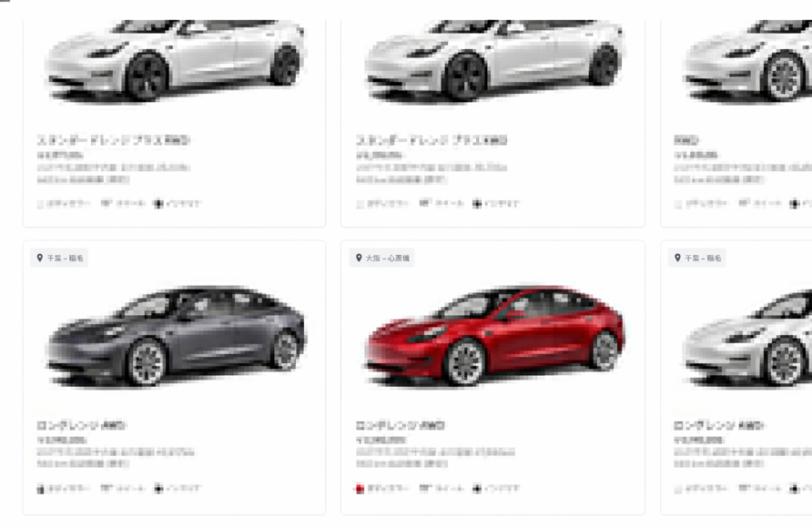The image size is (812, 528).
Task: Click wheel icon on the red car card
Action: click(x=425, y=488)
